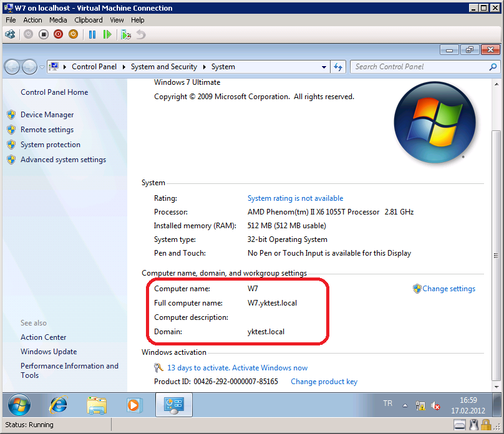Save the virtual machine state
The width and height of the screenshot is (504, 434).
point(74,34)
